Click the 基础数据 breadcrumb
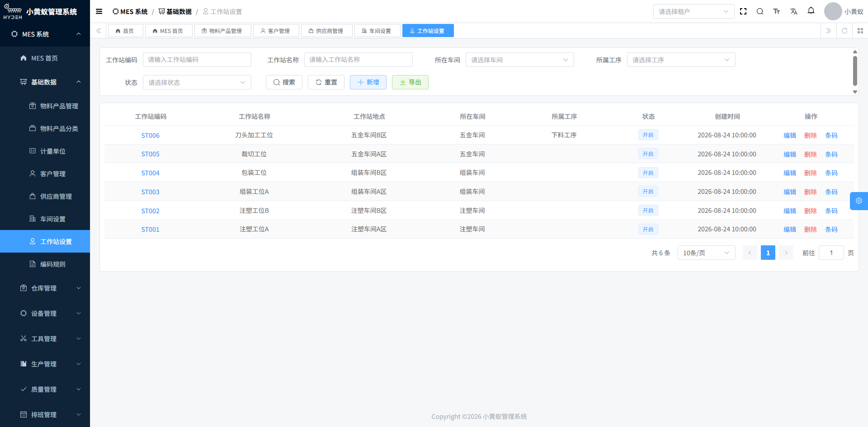This screenshot has width=868, height=427. 175,11
